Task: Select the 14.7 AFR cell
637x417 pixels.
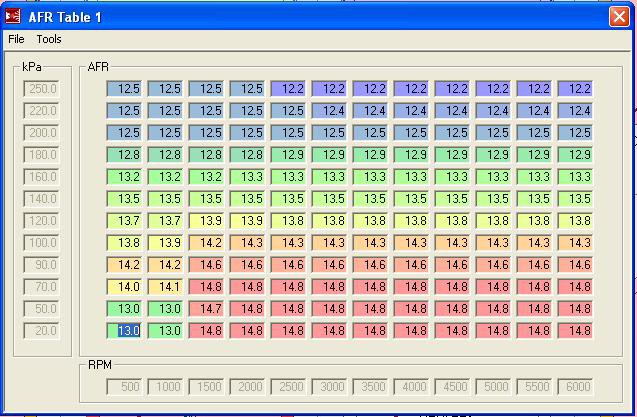Action: click(x=206, y=308)
